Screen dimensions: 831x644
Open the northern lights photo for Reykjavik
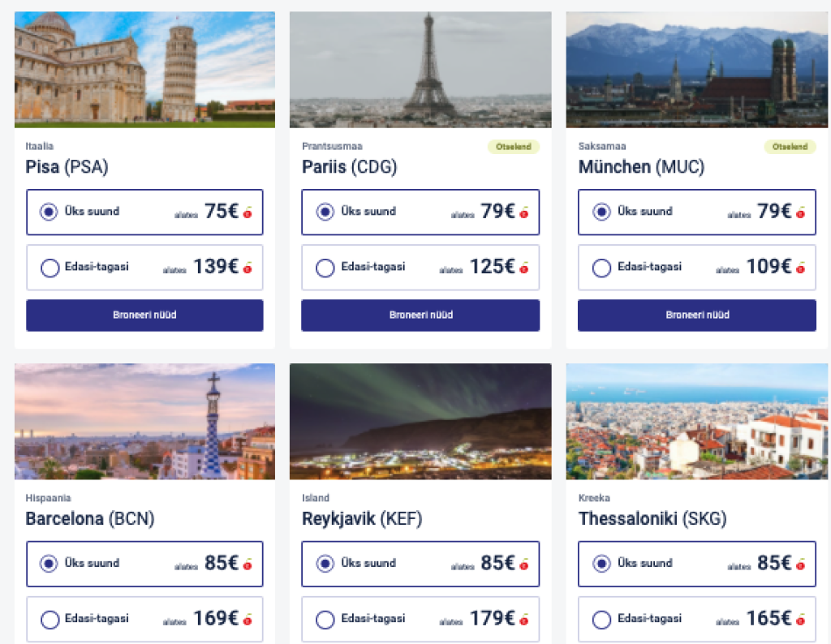pyautogui.click(x=420, y=421)
